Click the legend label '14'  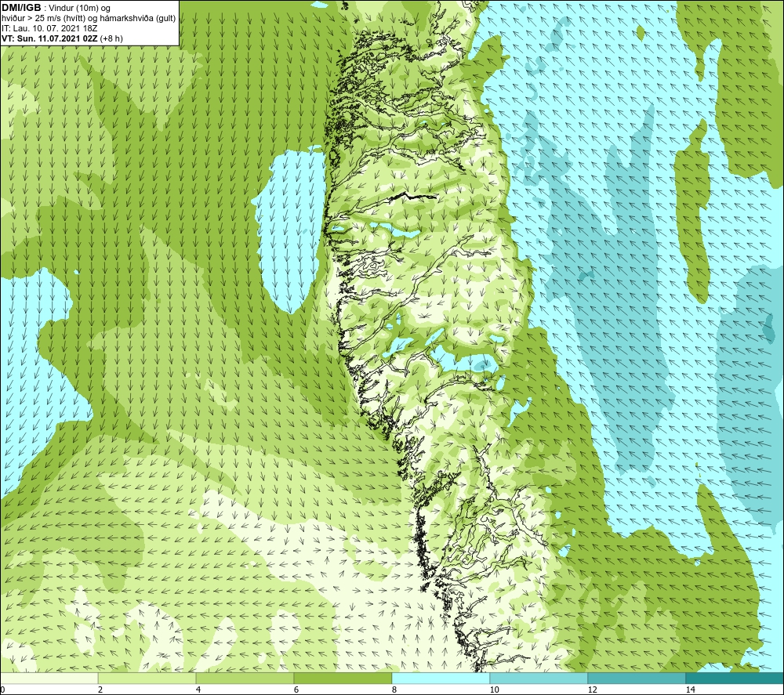point(691,690)
